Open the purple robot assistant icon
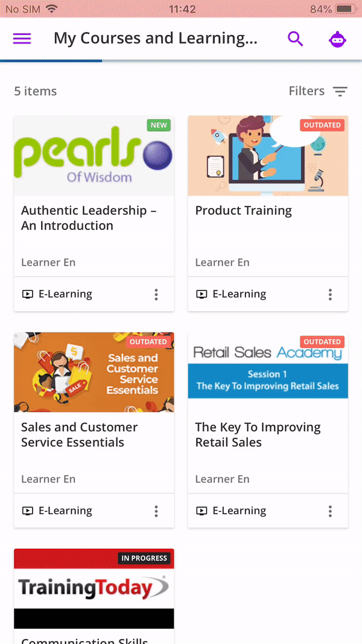The image size is (362, 644). [x=337, y=40]
